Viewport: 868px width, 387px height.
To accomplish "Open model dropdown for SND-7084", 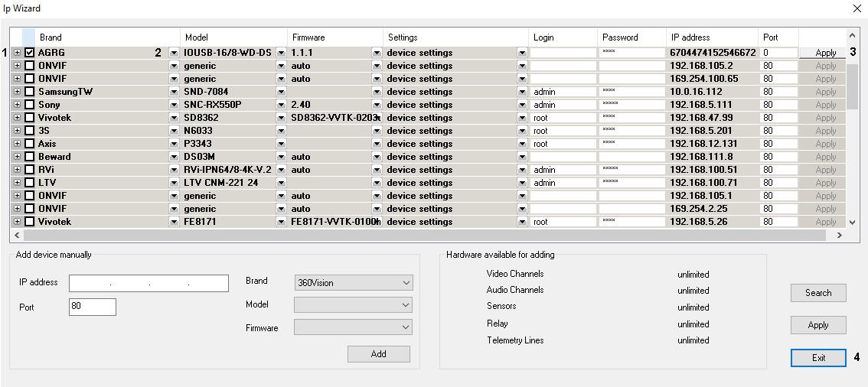I will (x=281, y=92).
